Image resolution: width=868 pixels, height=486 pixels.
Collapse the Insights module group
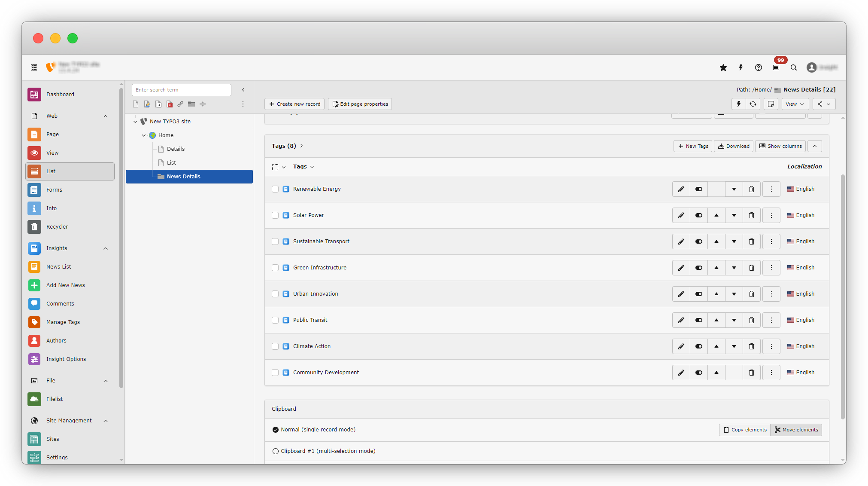pyautogui.click(x=106, y=248)
